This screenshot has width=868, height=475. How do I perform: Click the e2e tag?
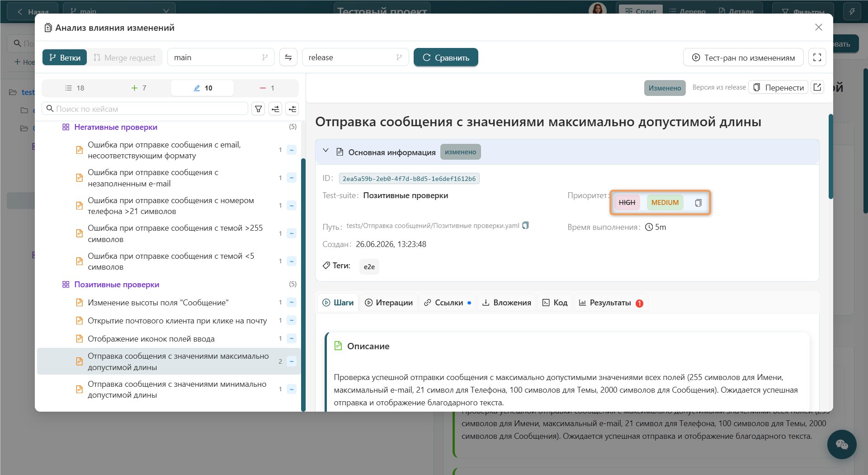(x=369, y=266)
